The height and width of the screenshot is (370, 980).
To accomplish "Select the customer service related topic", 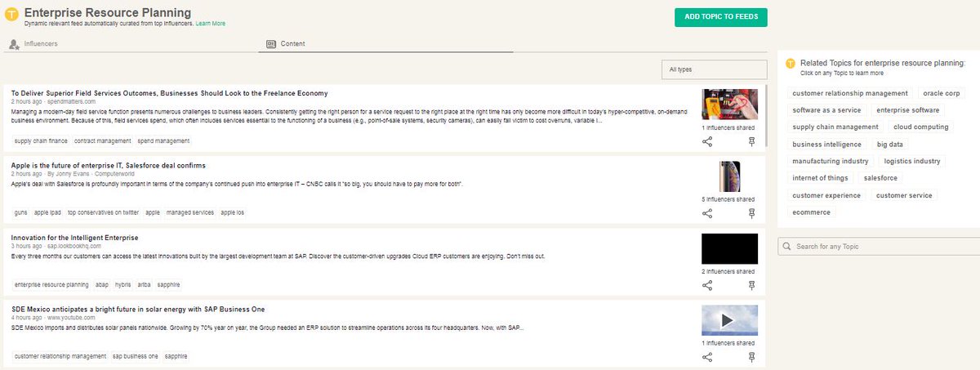I will click(904, 195).
